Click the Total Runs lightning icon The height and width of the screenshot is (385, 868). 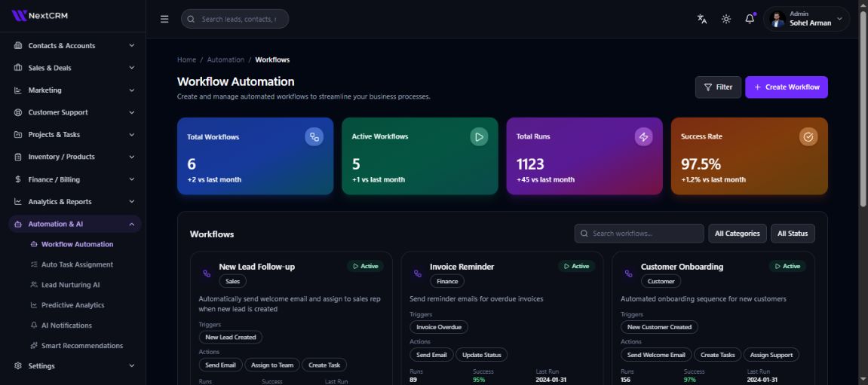[x=644, y=136]
